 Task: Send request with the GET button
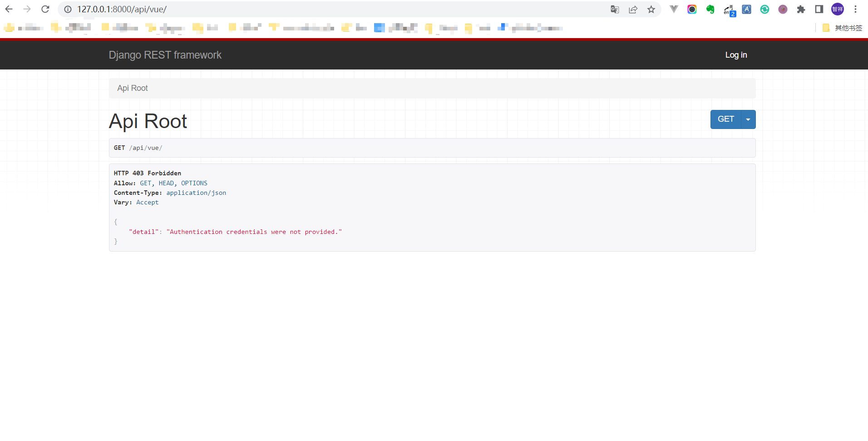click(x=725, y=119)
